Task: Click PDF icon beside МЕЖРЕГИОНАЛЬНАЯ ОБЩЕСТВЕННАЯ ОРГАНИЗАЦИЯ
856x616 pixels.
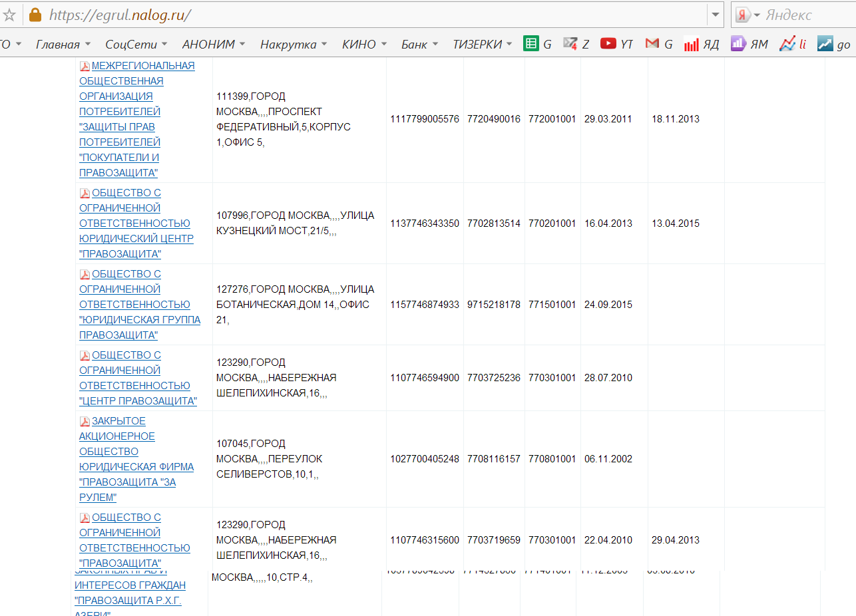Action: [85, 66]
